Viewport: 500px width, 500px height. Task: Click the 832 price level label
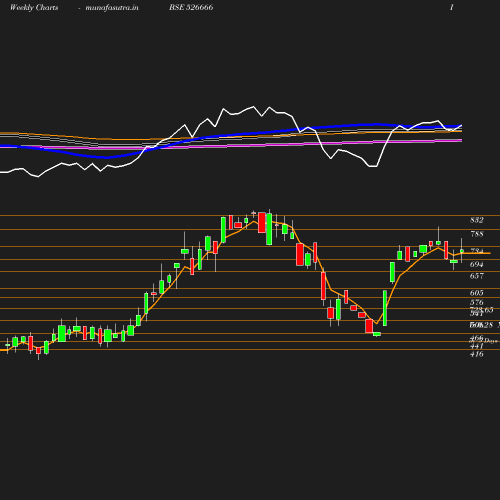point(477,220)
